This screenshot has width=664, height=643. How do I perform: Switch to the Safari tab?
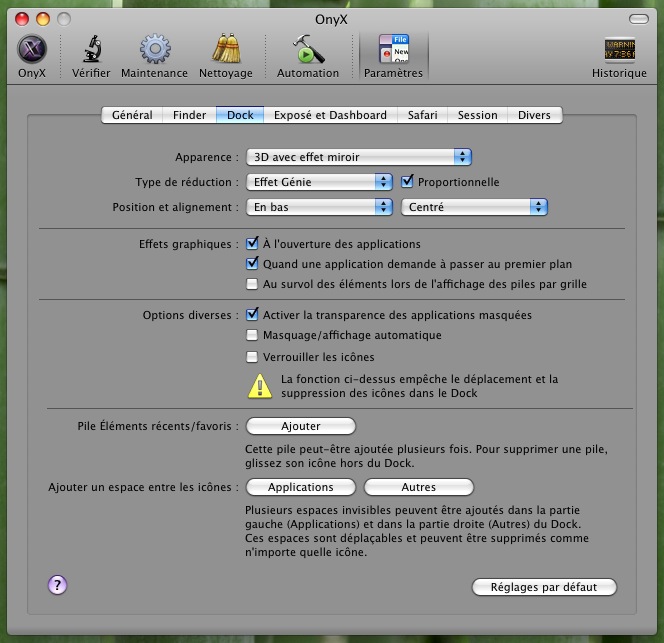[422, 115]
